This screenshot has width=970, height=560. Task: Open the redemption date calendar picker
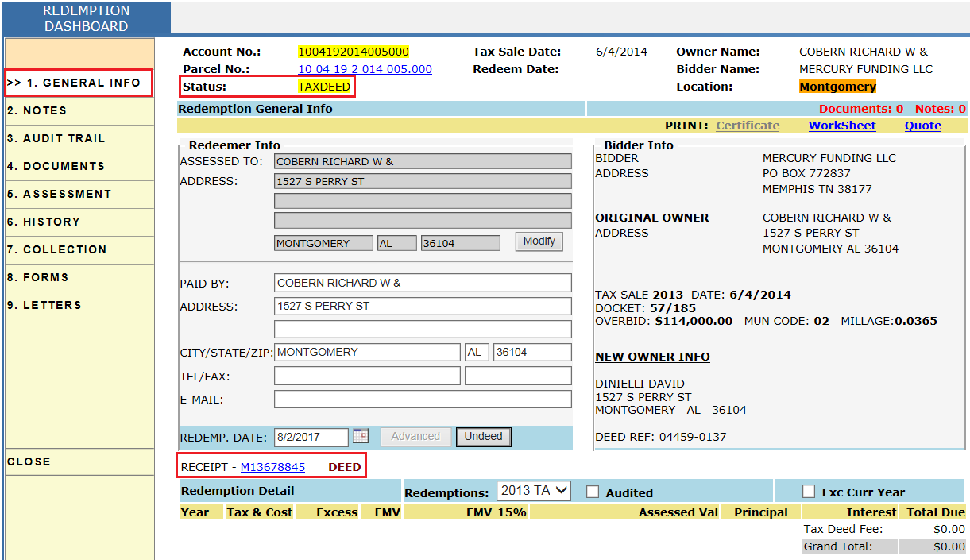pos(361,436)
